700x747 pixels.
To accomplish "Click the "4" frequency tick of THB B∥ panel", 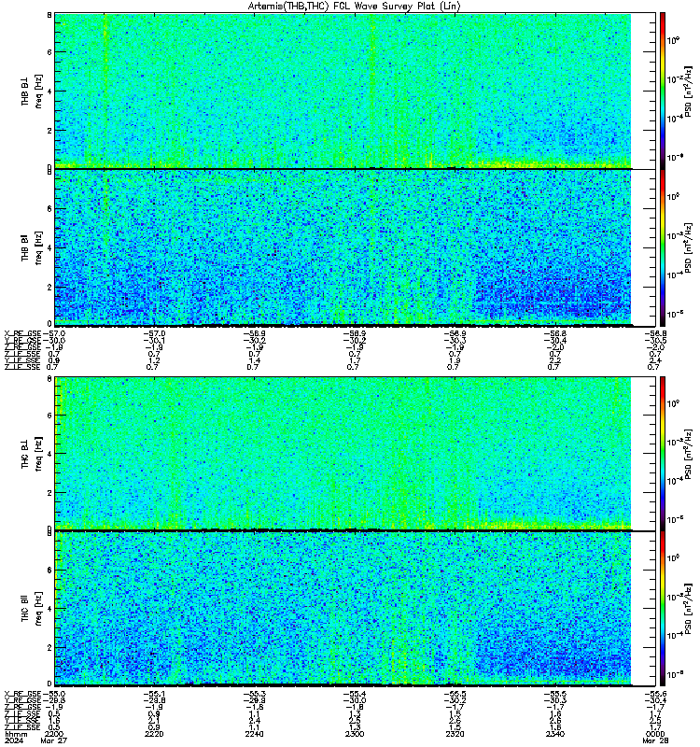I will 49,247.
